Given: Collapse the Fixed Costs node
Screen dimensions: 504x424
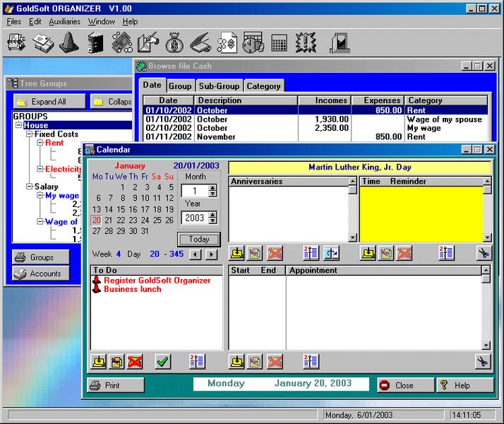Looking at the screenshot, I should [x=30, y=134].
